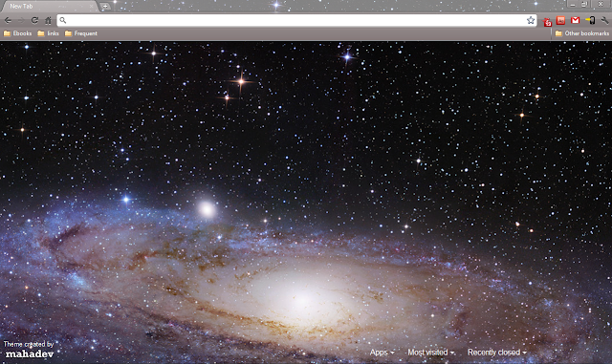Bookmark this page with the star

coord(531,20)
